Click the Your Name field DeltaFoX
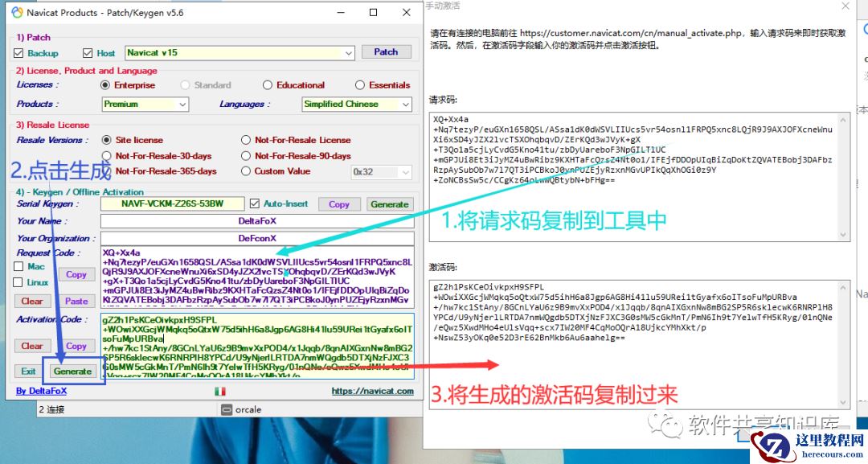This screenshot has width=868, height=464. [x=257, y=221]
